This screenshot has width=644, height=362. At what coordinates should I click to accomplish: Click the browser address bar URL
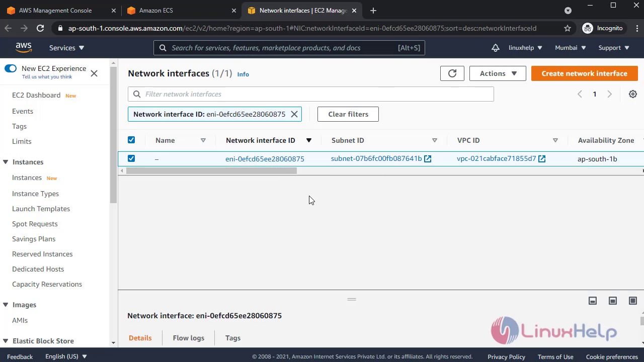[302, 28]
